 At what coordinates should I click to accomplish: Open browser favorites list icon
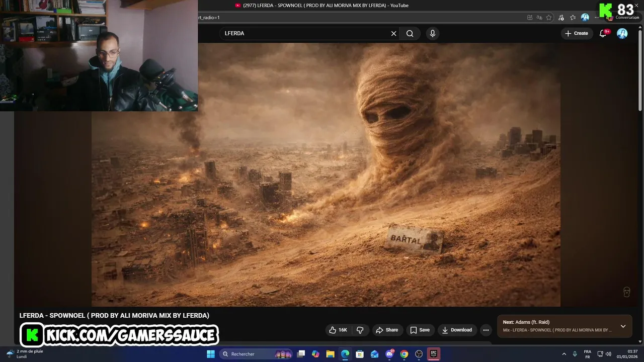point(573,18)
